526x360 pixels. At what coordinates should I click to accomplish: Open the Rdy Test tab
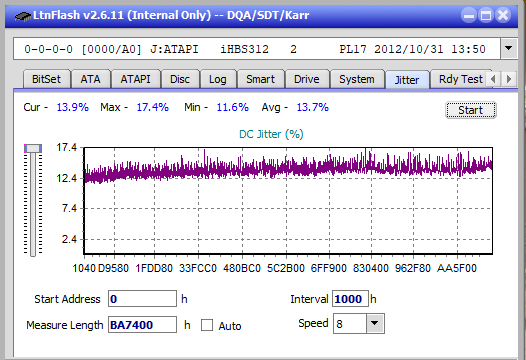461,79
